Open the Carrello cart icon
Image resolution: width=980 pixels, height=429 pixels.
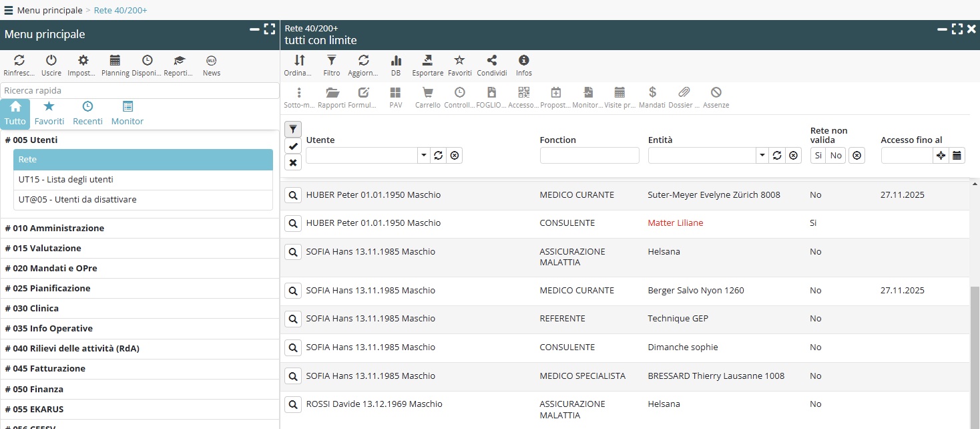point(427,93)
